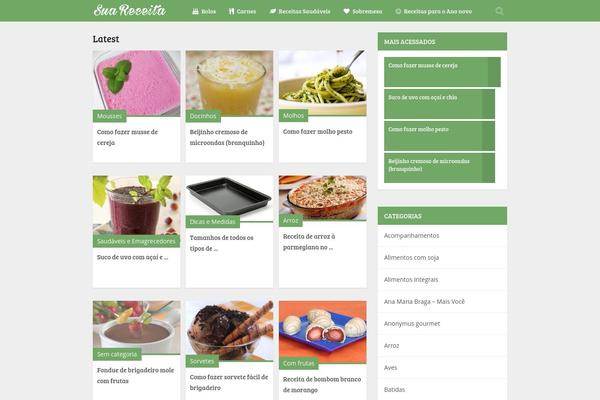Open the baking tray thumbnail image
The image size is (600, 400).
229,199
